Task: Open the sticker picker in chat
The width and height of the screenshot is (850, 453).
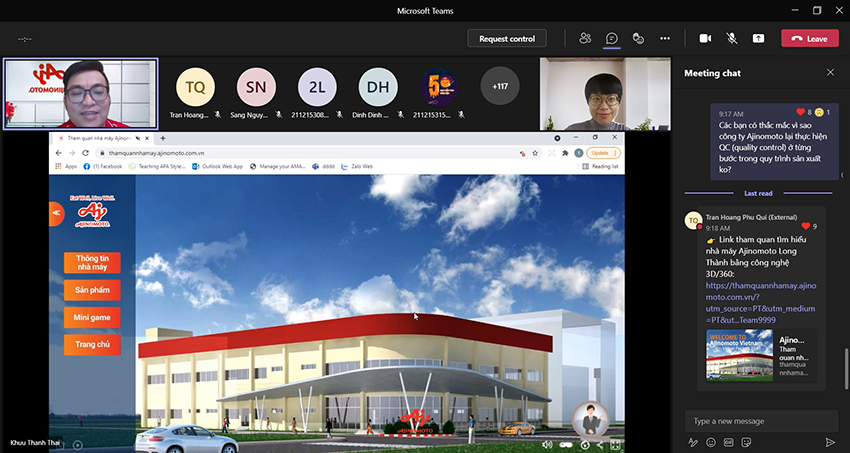Action: coord(746,443)
